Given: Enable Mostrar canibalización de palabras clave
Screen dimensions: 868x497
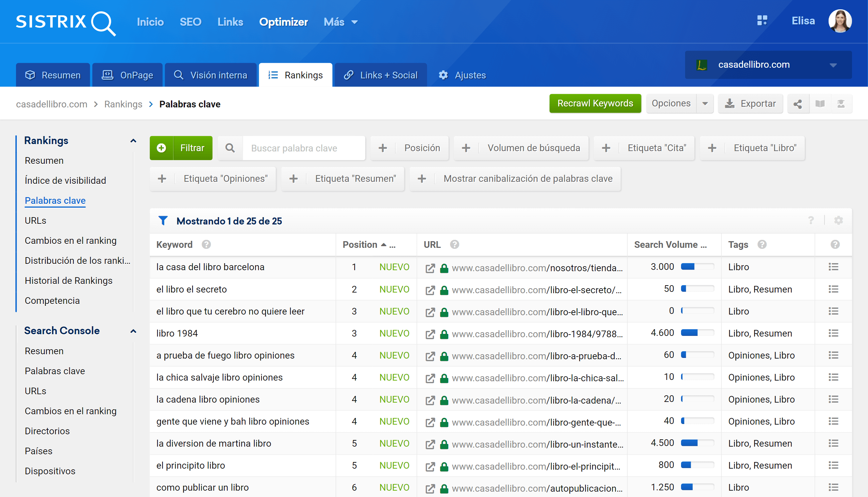Looking at the screenshot, I should click(x=515, y=178).
